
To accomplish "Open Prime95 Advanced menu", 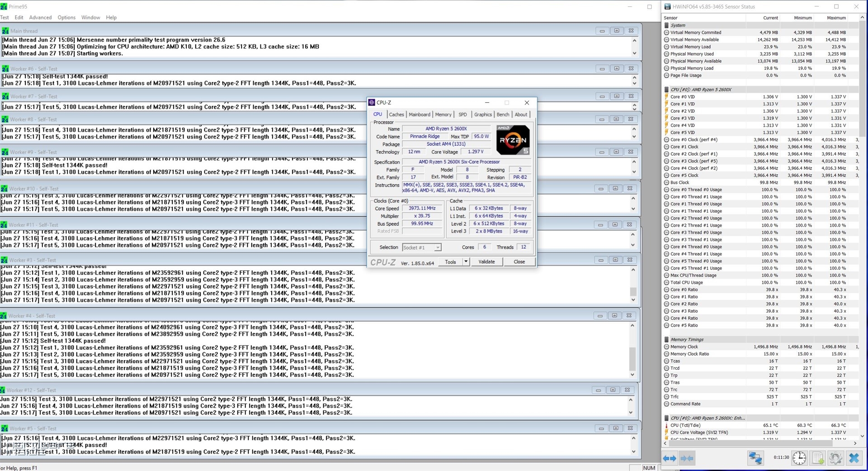I will (40, 18).
